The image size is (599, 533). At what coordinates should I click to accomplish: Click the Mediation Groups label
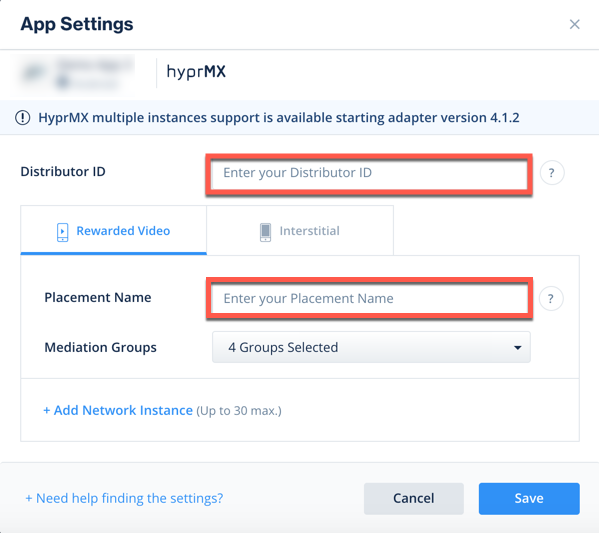coord(100,347)
